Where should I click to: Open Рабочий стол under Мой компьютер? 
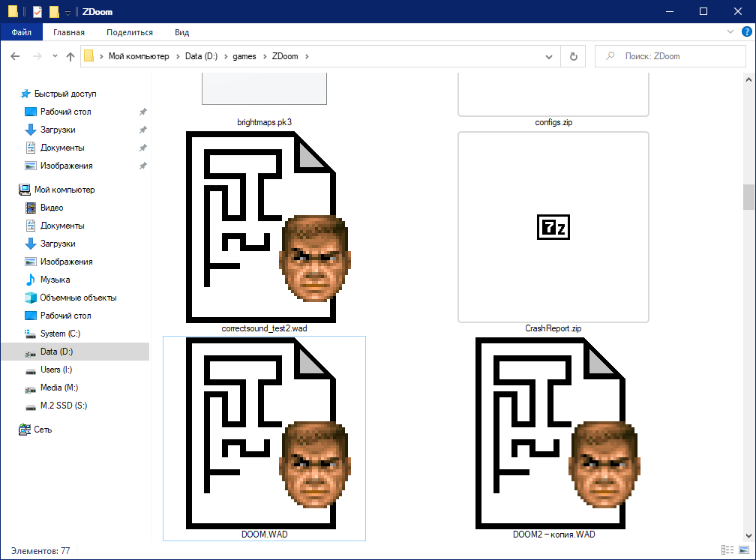coord(65,316)
